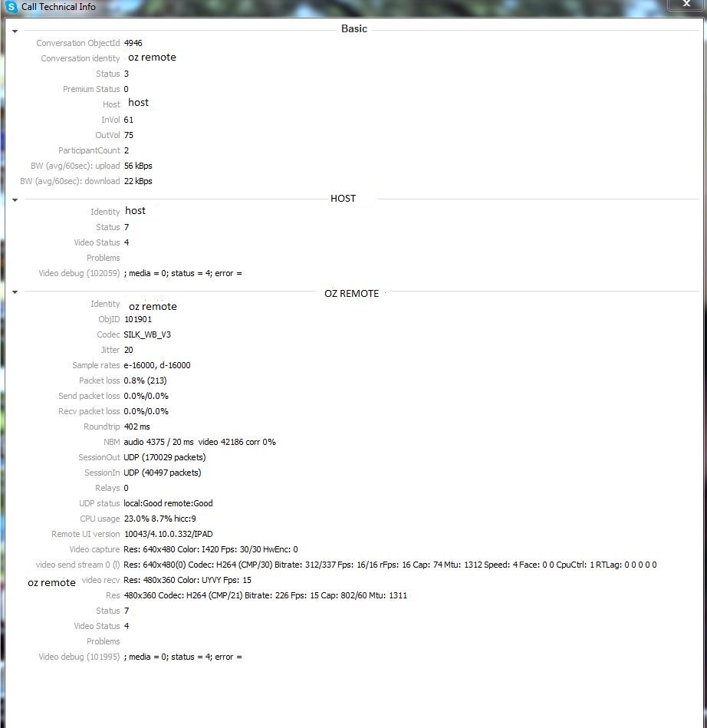Screen dimensions: 707x728
Task: Click the Recv packet loss value
Action: click(146, 411)
